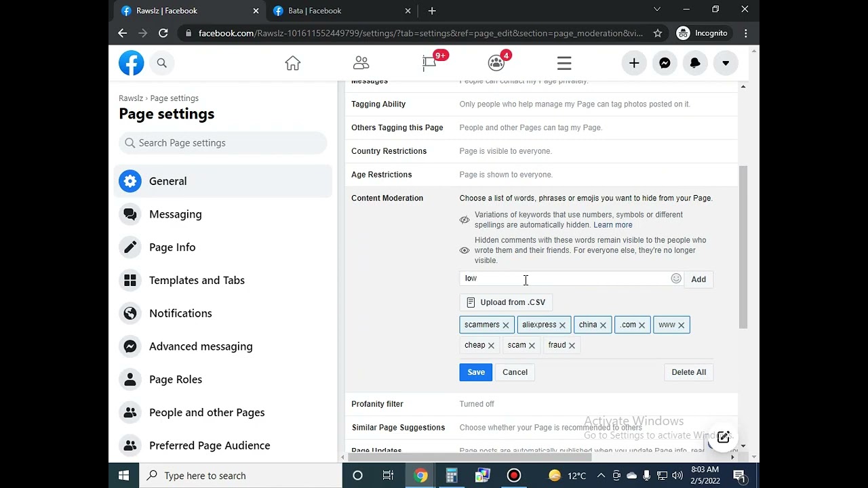Image resolution: width=868 pixels, height=488 pixels.
Task: Open the Country Restrictions setting row
Action: (541, 151)
